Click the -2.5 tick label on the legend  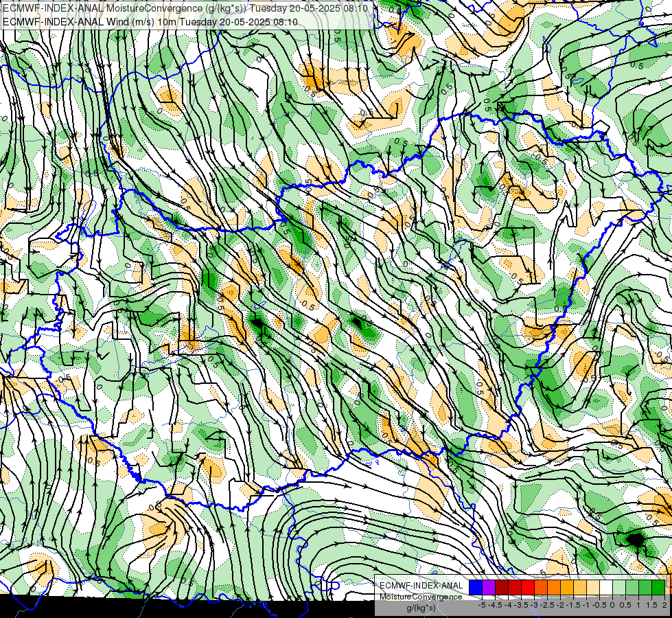(x=548, y=605)
